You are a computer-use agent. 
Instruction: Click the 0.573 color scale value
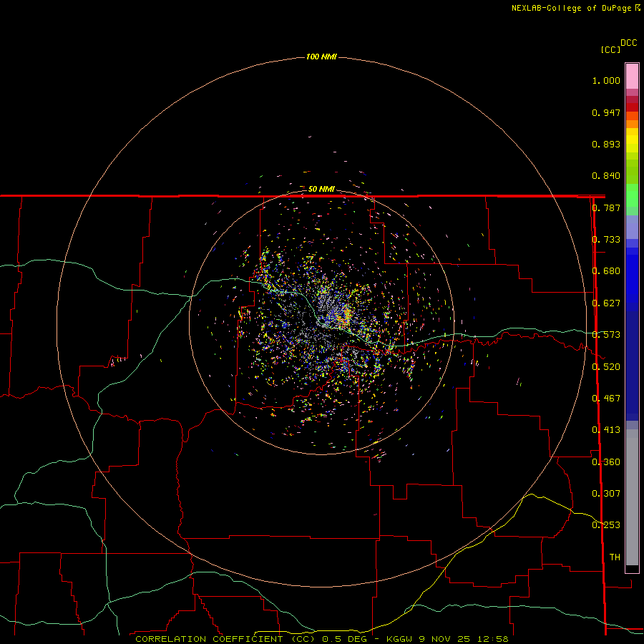point(606,335)
